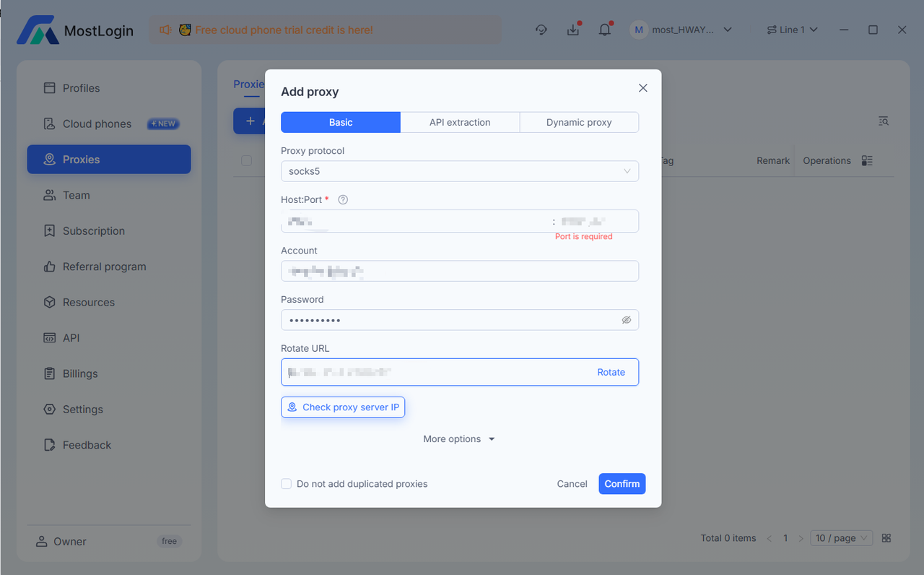The height and width of the screenshot is (575, 924).
Task: Click the column settings icon beside Operations
Action: pyautogui.click(x=868, y=160)
